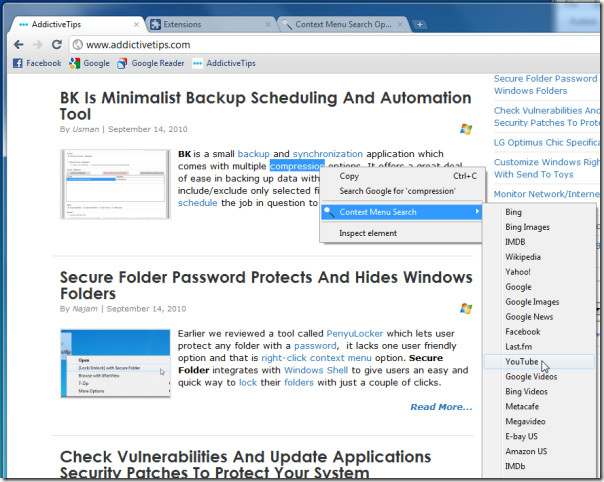Screen dimensions: 604x482
Task: Choose Copy from the context menu
Action: pyautogui.click(x=401, y=176)
